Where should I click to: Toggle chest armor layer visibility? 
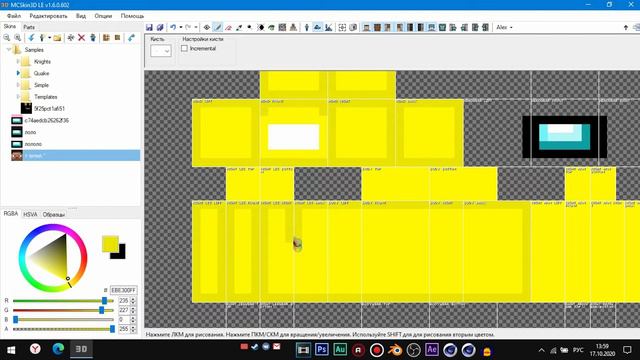tap(442, 27)
